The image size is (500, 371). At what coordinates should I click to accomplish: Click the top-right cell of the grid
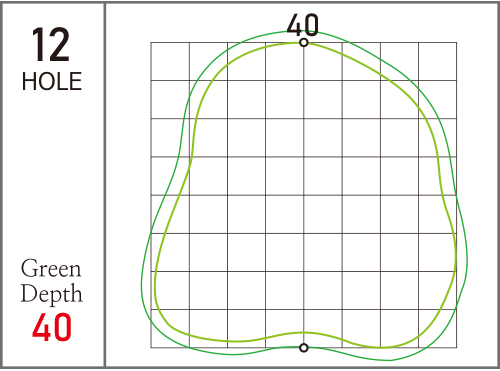click(437, 61)
